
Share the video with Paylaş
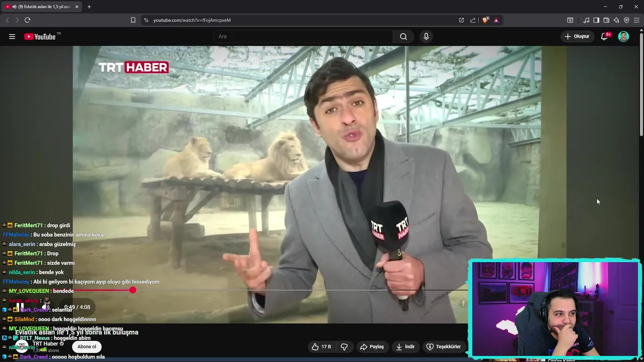372,346
